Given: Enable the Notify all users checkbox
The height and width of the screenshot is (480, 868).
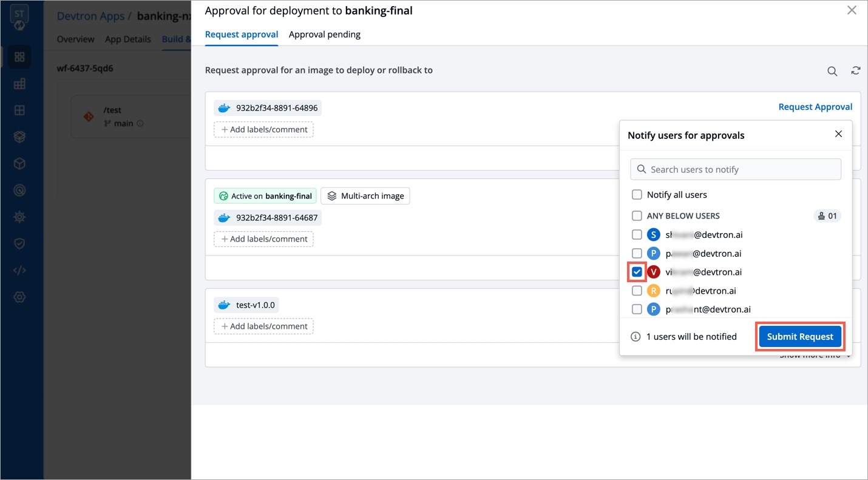Looking at the screenshot, I should [x=637, y=195].
